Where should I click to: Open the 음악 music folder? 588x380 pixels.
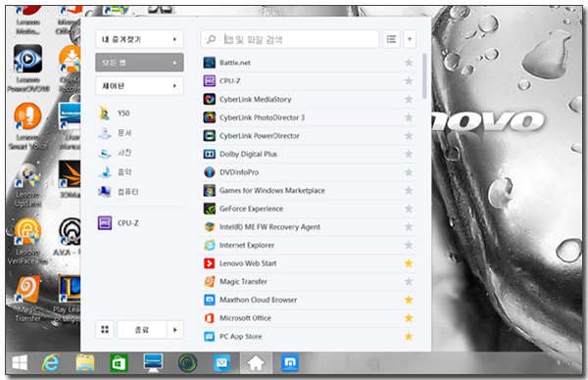(115, 172)
